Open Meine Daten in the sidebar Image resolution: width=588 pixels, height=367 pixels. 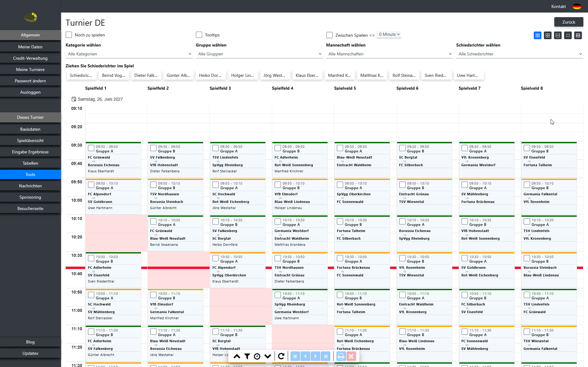30,47
